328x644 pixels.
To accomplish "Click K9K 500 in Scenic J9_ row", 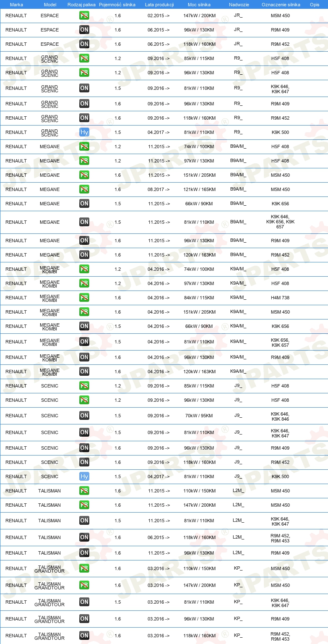I will (x=280, y=476).
